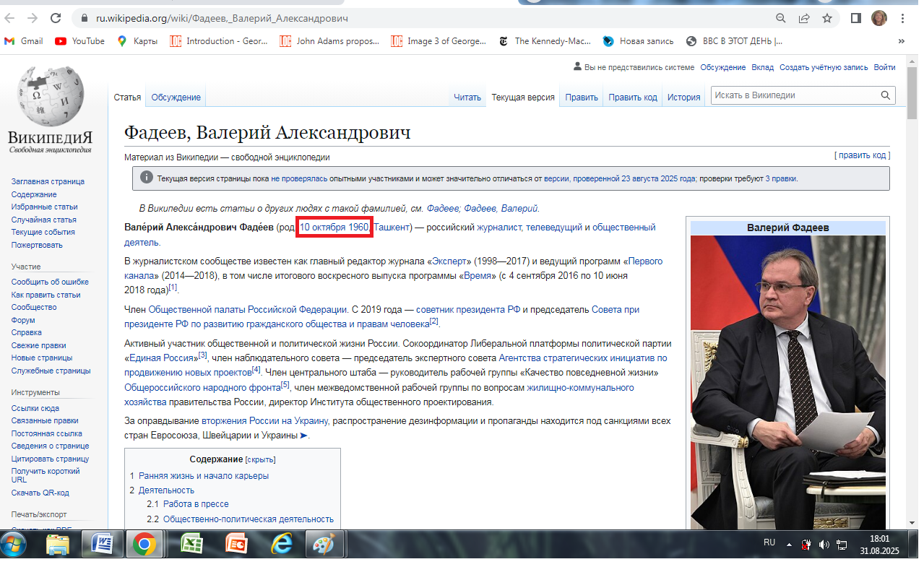Select the Текущая версия tab
Screen dimensions: 924x567
pyautogui.click(x=523, y=98)
